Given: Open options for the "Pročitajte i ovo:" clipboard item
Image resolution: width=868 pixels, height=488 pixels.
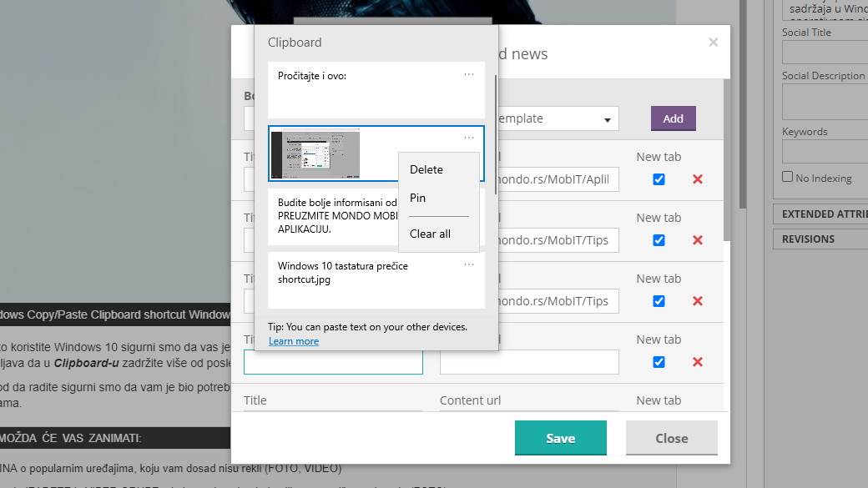Looking at the screenshot, I should (469, 74).
